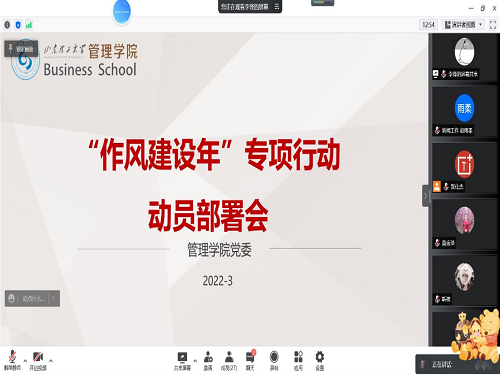The width and height of the screenshot is (500, 375).
Task: Open the apps grid icon
Action: coord(298,360)
